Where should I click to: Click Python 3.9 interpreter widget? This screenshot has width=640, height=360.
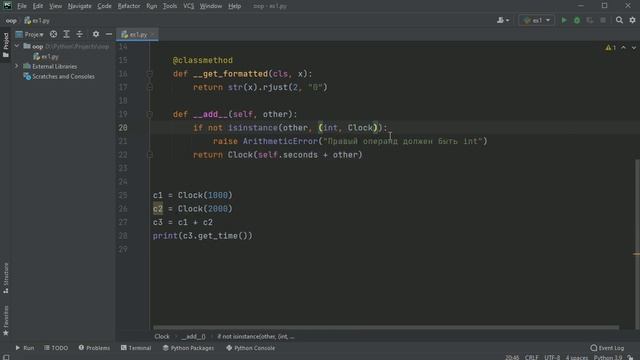[x=608, y=357]
